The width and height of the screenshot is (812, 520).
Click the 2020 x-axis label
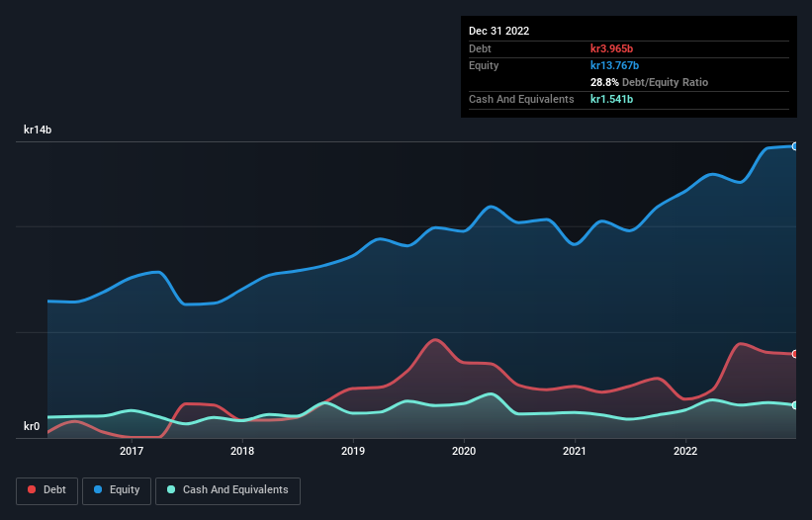pyautogui.click(x=464, y=451)
